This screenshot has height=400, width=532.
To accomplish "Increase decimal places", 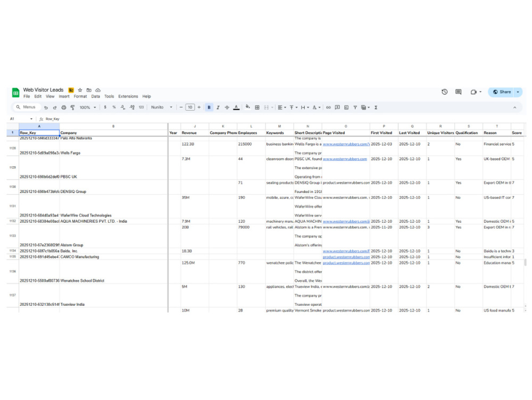I will pyautogui.click(x=132, y=107).
